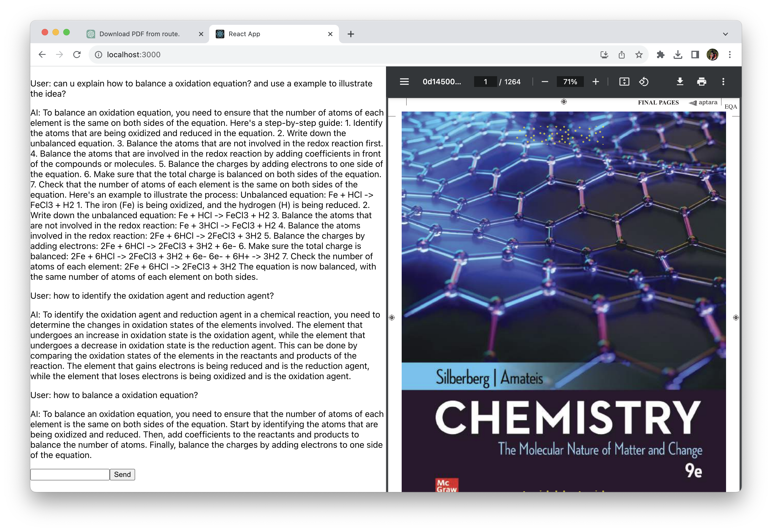
Task: Open Chrome extensions puzzle icon
Action: pos(660,55)
